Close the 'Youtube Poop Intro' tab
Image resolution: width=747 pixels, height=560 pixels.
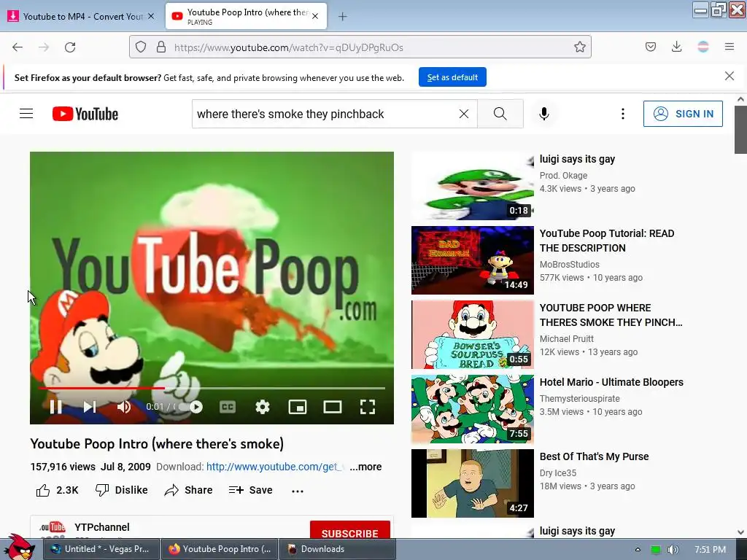[315, 16]
